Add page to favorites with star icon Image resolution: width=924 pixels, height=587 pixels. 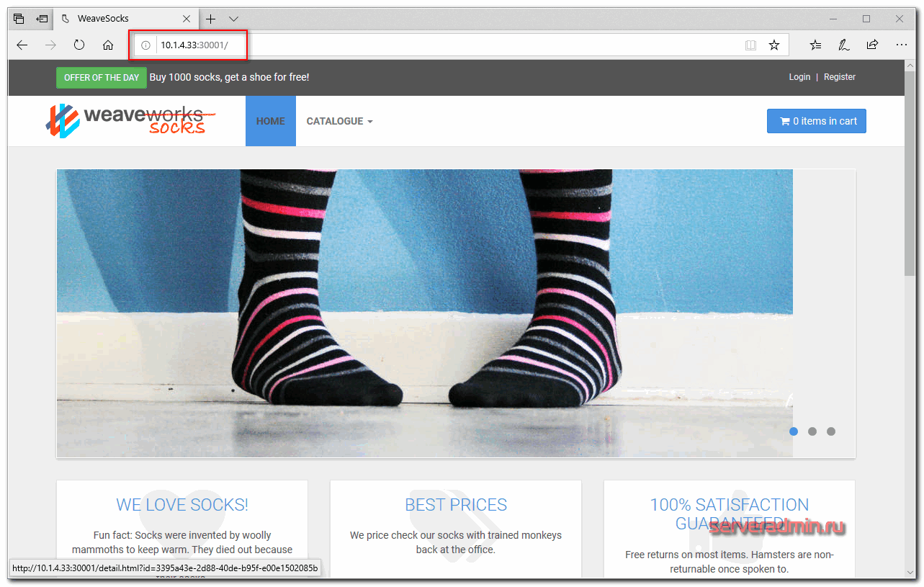774,45
